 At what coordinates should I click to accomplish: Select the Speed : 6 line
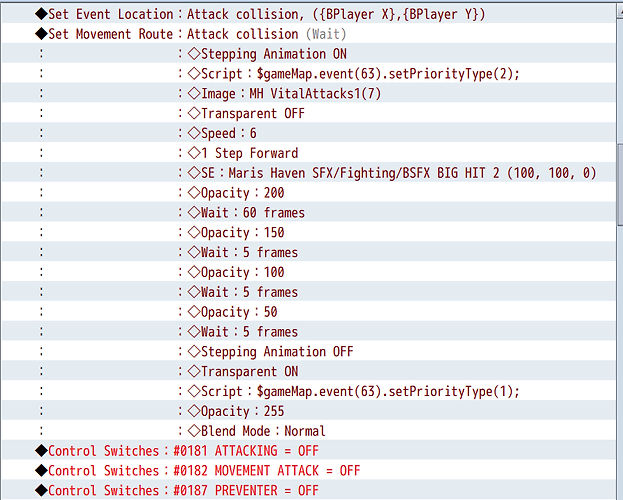[308, 133]
